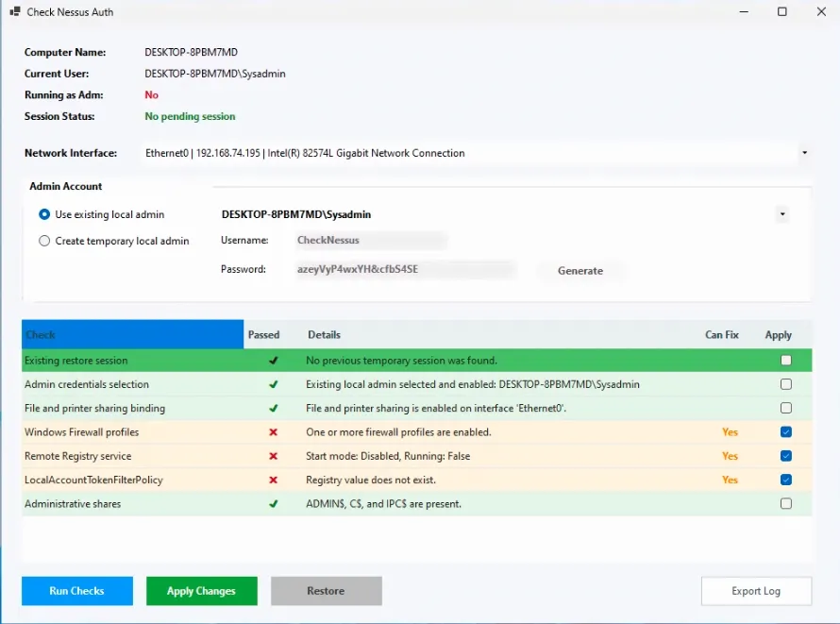Click passed checkmark for File and printer sharing binding

pos(273,408)
